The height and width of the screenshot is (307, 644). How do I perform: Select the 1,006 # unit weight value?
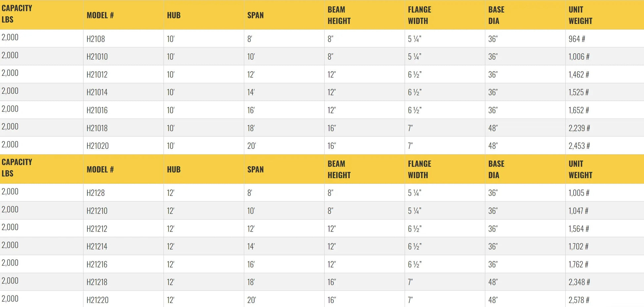(x=579, y=57)
